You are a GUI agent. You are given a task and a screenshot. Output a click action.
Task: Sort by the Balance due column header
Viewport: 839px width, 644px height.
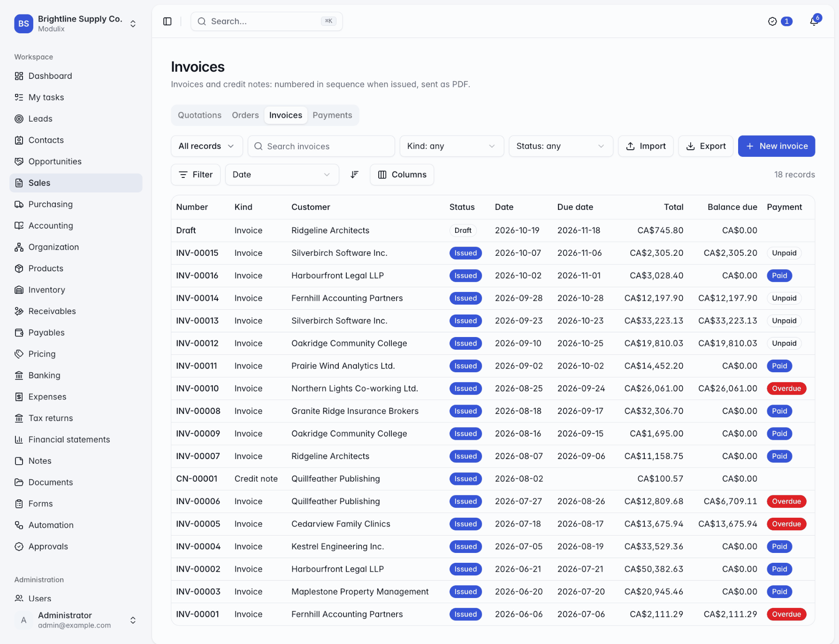click(732, 207)
